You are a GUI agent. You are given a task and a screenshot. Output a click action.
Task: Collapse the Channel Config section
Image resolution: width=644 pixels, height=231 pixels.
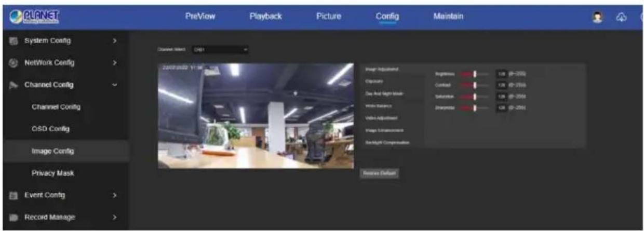coord(115,85)
